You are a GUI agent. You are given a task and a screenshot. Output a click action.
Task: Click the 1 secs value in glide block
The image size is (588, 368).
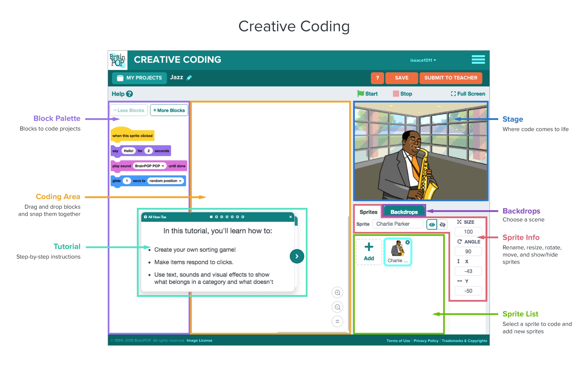tap(127, 181)
